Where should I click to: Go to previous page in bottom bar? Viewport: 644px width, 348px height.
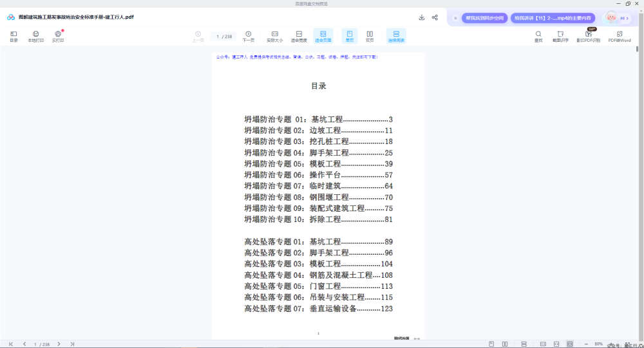[24, 344]
